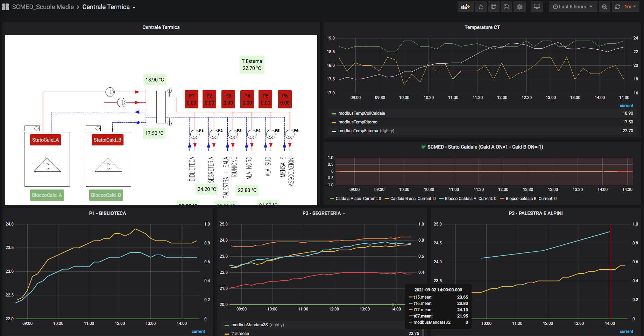Open dashboard settings gear icon
Screen dimensions: 644x336
(519, 7)
